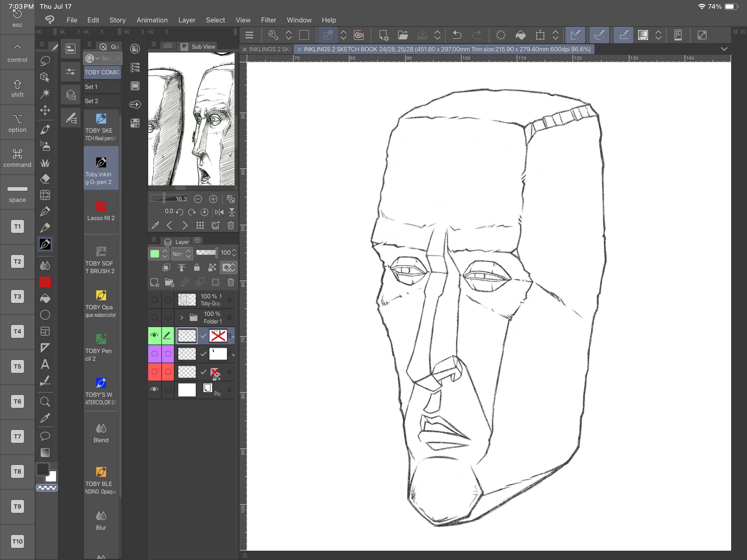
Task: Select the Fill bucket tool in the tool palette
Action: 45,299
